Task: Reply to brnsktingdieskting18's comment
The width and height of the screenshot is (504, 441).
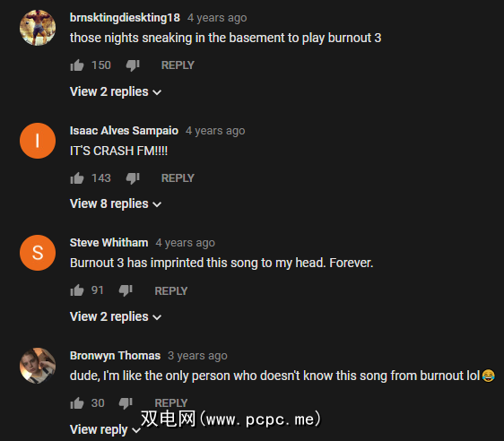Action: pos(178,65)
